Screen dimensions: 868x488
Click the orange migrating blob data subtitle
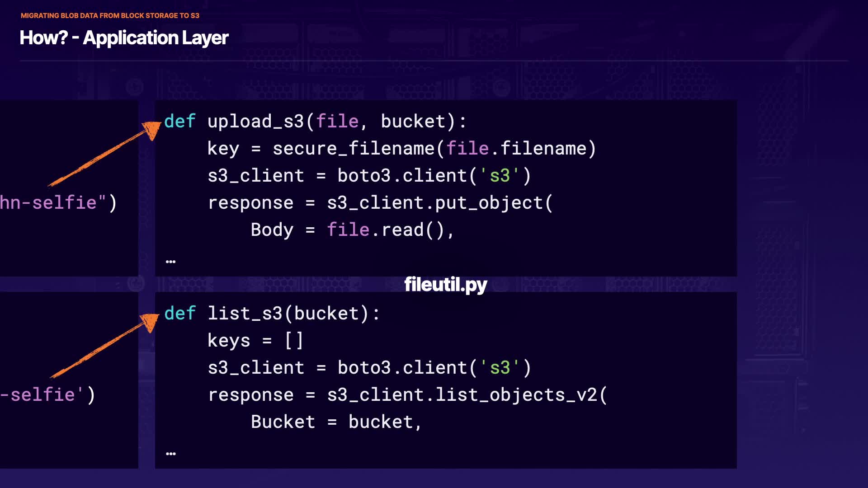(110, 15)
